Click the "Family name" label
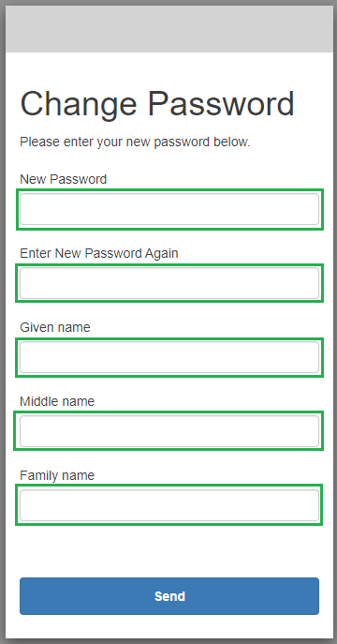337x644 pixels. click(57, 475)
